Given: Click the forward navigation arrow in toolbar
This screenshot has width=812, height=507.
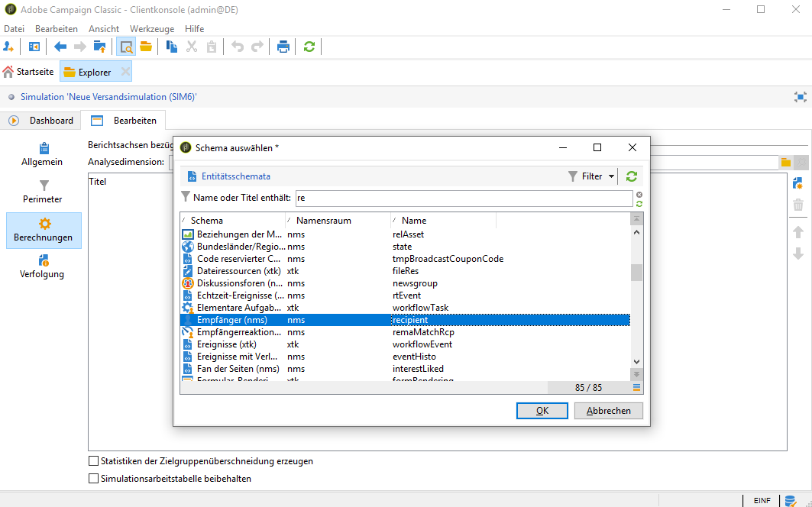Looking at the screenshot, I should (79, 47).
